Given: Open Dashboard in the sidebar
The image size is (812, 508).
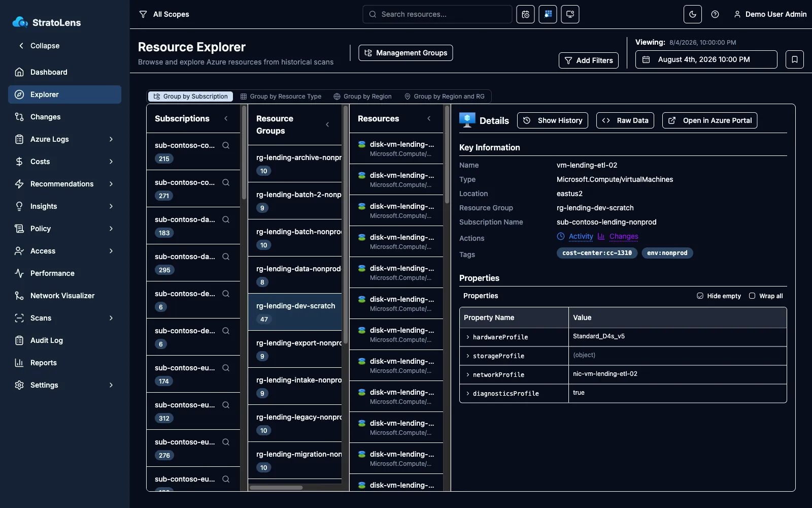Looking at the screenshot, I should point(64,72).
